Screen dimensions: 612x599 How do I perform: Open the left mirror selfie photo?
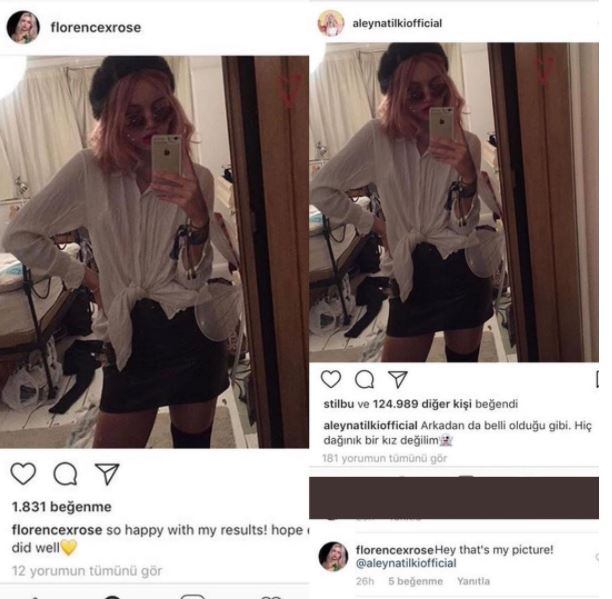[x=154, y=252]
